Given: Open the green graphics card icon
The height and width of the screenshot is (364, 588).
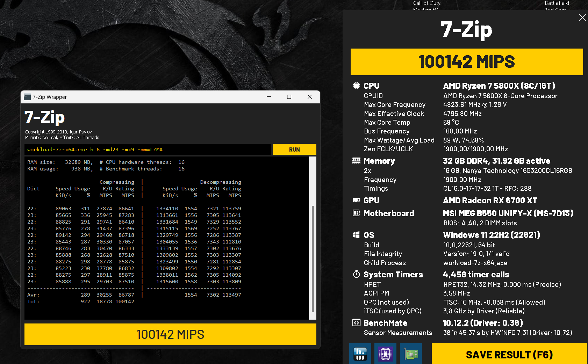Looking at the screenshot, I should (x=411, y=354).
